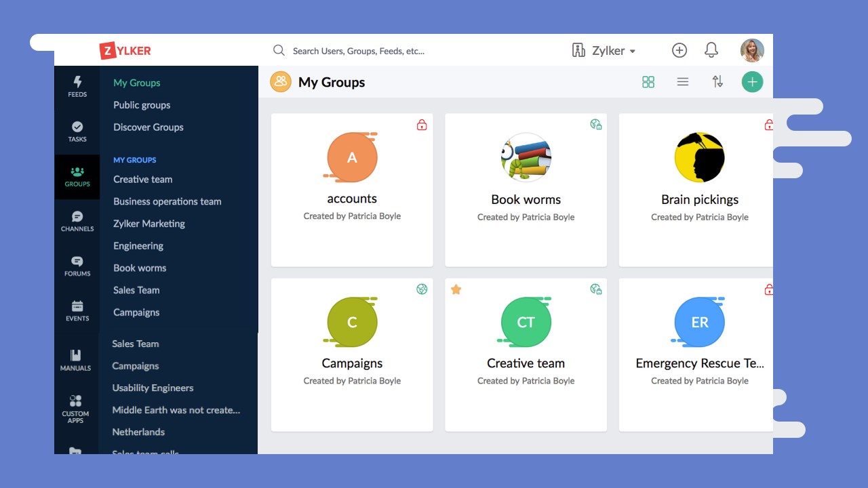Open Middle Earth was not create... item
Viewport: 868px width, 488px height.
click(176, 410)
